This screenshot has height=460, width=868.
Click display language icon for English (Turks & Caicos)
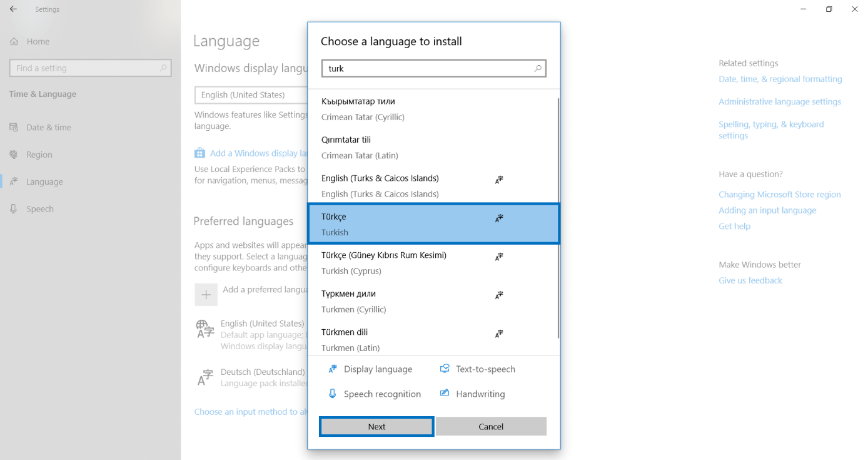[499, 180]
